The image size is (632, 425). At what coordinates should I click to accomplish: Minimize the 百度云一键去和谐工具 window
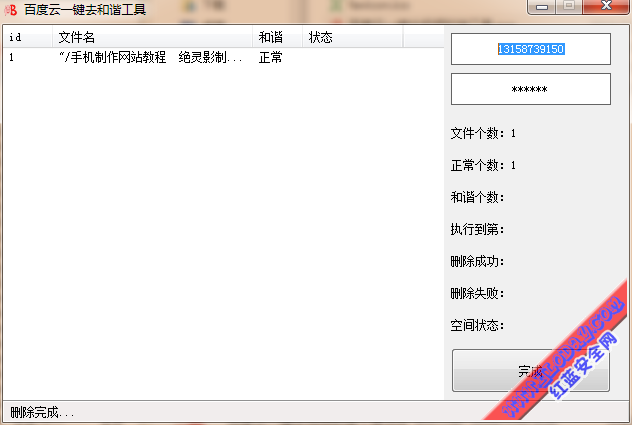(542, 6)
